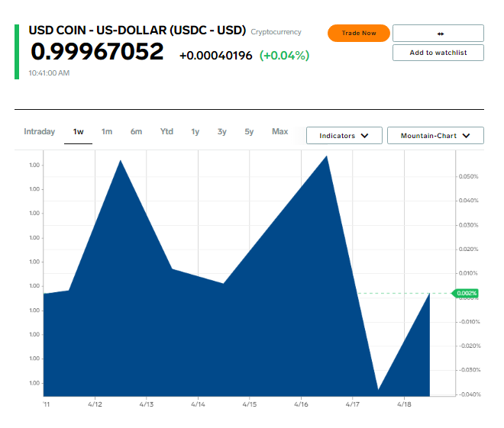The width and height of the screenshot is (504, 428).
Task: Click the -0.040% axis label
Action: click(470, 394)
